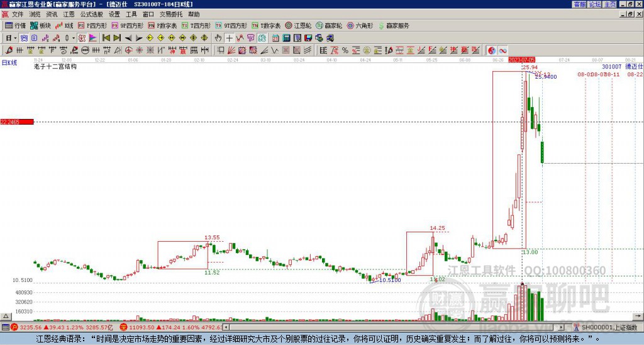The width and height of the screenshot is (644, 345).
Task: Click the black left arrow icon
Action: tap(128, 38)
